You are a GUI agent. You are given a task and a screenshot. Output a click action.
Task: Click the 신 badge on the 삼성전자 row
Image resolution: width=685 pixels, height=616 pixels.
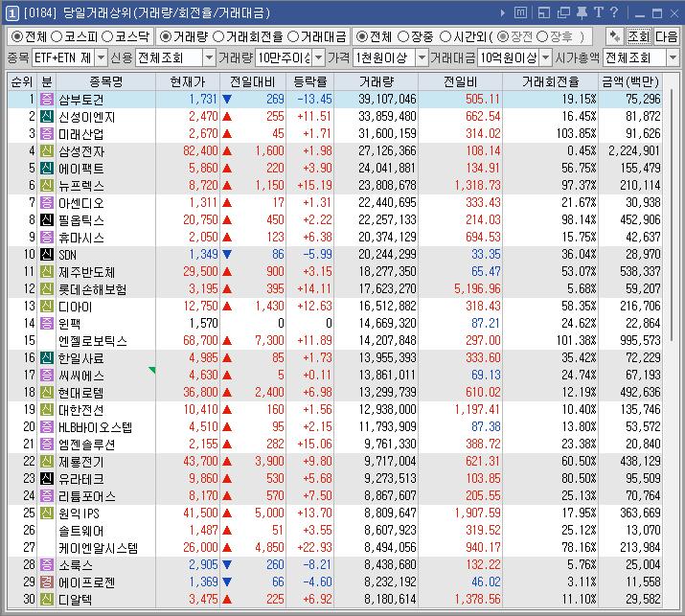[x=47, y=151]
